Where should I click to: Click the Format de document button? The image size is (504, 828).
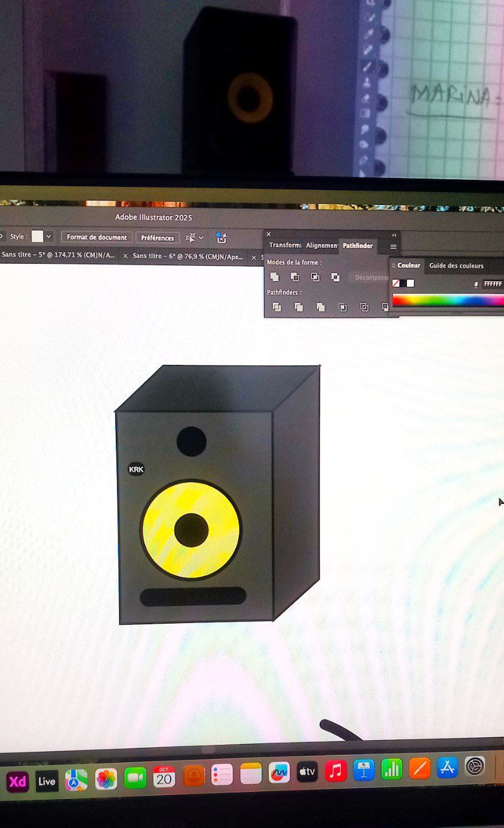coord(97,237)
